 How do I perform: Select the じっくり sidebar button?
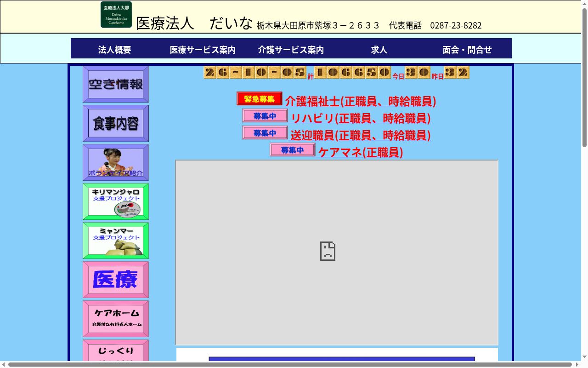(116, 351)
